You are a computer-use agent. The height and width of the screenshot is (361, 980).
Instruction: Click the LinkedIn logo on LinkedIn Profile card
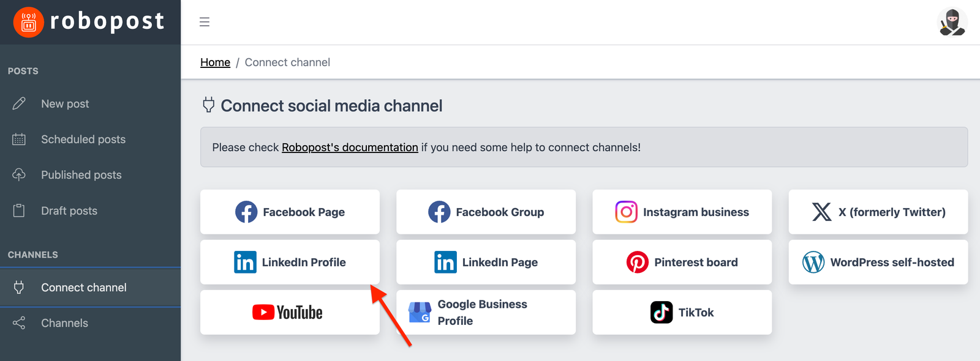[x=246, y=262]
